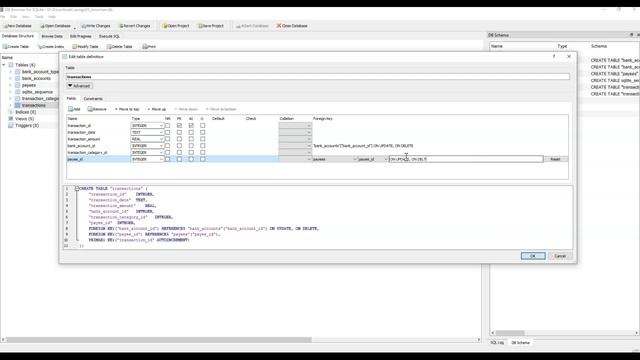Switch to SQL Log tab at bottom
The height and width of the screenshot is (360, 640).
point(497,342)
